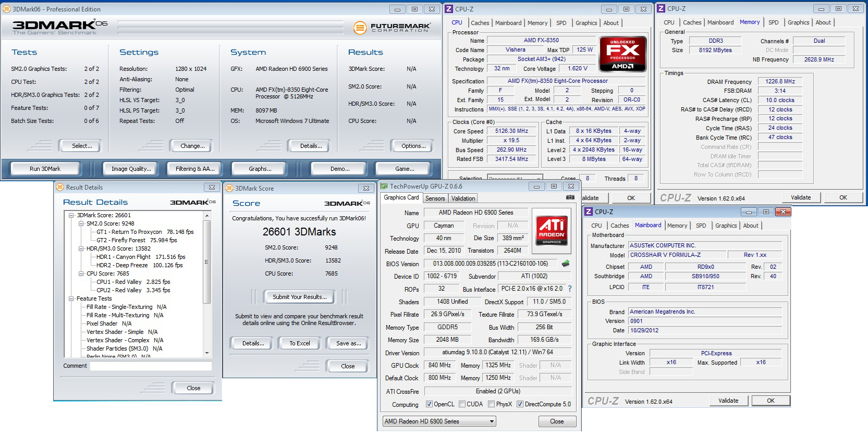Click the Result Details scrollbar down arrow
The height and width of the screenshot is (436, 868).
207,353
